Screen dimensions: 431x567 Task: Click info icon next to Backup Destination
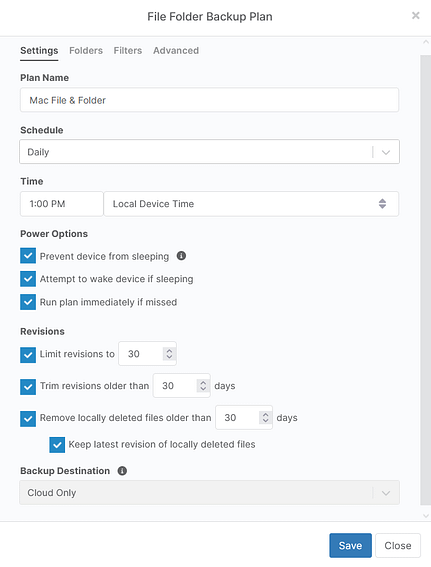pos(122,471)
